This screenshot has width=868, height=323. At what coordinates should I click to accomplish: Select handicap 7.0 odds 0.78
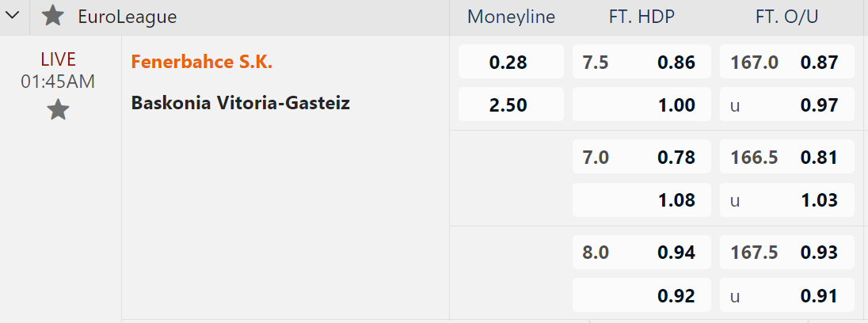click(x=639, y=157)
